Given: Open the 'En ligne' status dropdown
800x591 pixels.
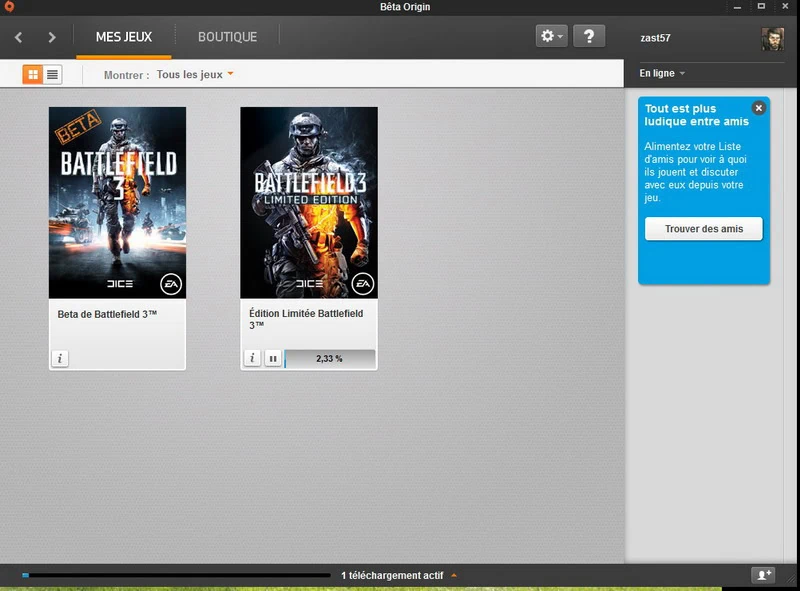Looking at the screenshot, I should click(662, 74).
